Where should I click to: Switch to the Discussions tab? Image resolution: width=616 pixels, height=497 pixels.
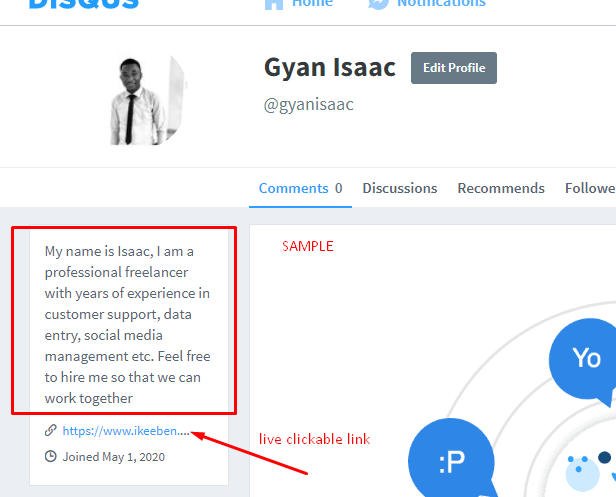(x=400, y=188)
